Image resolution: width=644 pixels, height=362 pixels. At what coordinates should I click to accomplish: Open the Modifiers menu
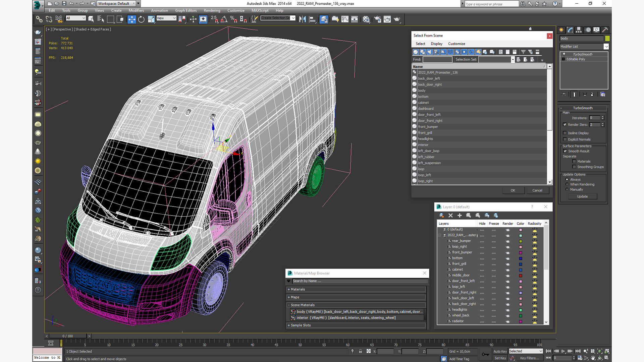click(136, 11)
